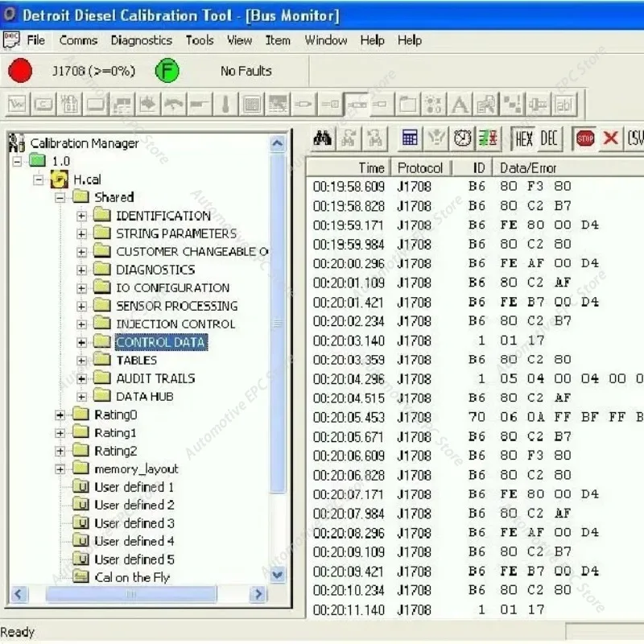Click the green F faults indicator

coord(167,71)
